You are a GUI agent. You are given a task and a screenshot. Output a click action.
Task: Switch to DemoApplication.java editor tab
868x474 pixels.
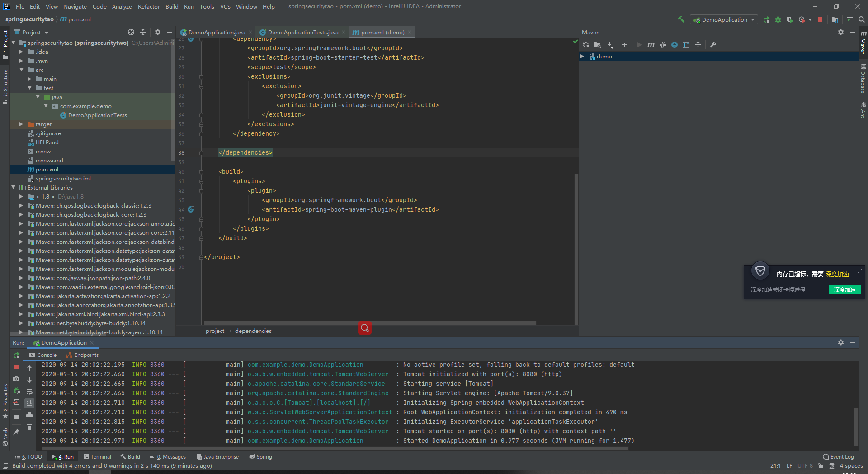point(217,32)
